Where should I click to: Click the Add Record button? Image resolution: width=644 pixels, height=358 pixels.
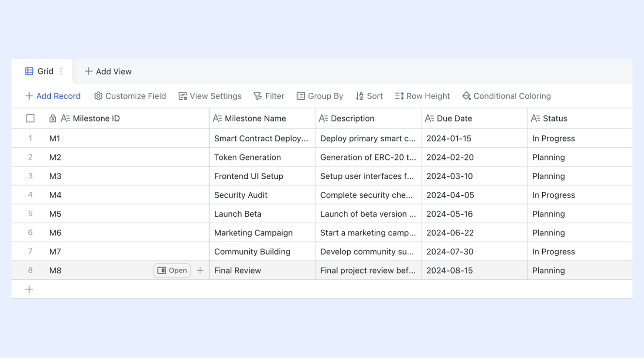[x=53, y=96]
